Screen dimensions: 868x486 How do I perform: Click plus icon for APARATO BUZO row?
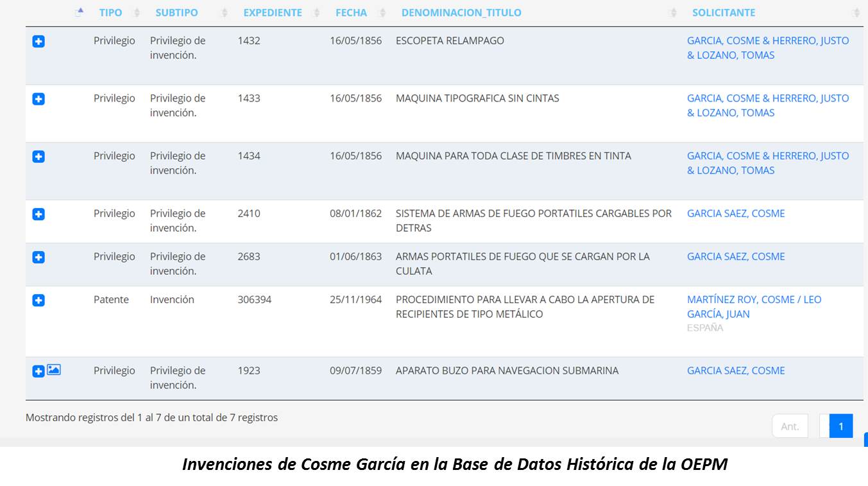[x=38, y=371]
